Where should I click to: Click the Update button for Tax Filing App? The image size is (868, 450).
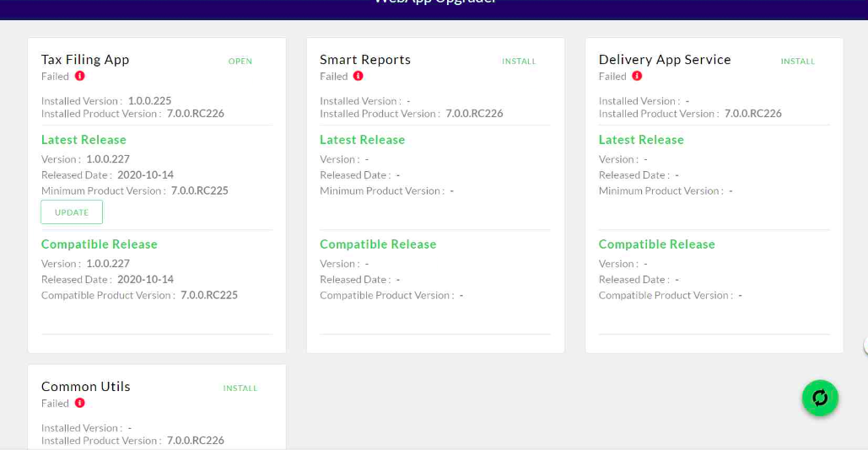coord(72,212)
